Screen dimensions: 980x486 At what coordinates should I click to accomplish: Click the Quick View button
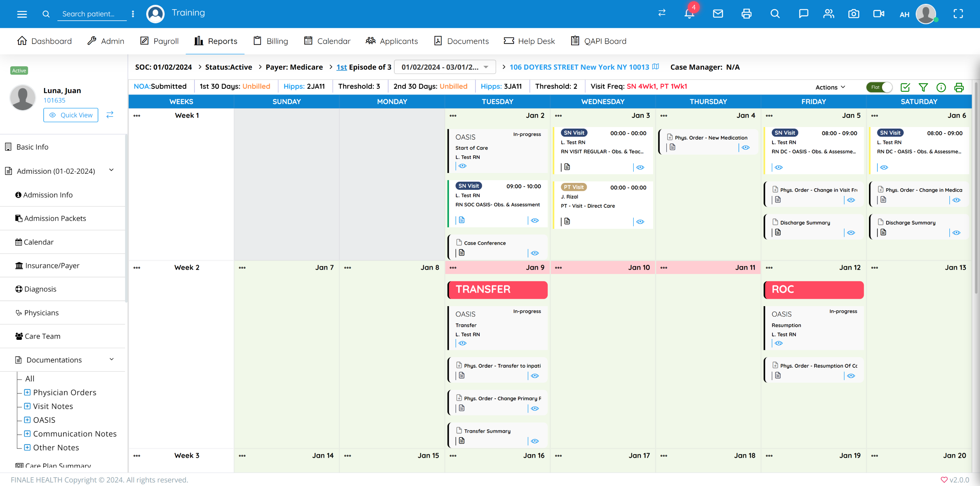[71, 115]
